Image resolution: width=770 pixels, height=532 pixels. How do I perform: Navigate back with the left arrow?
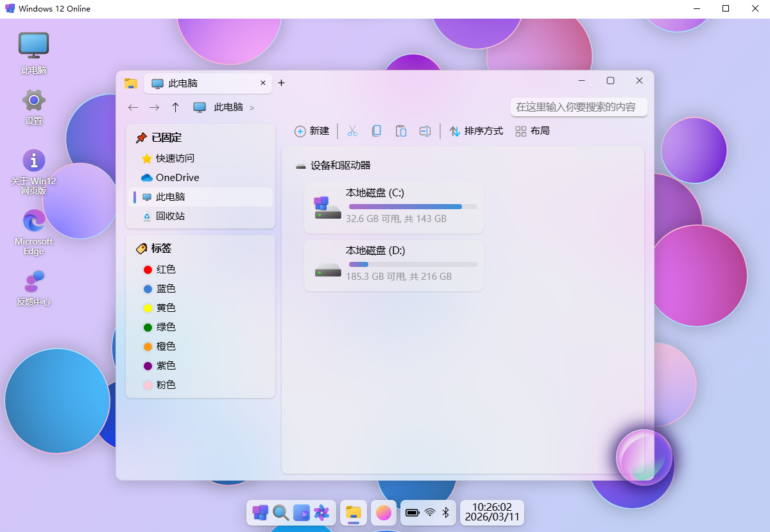[x=133, y=107]
